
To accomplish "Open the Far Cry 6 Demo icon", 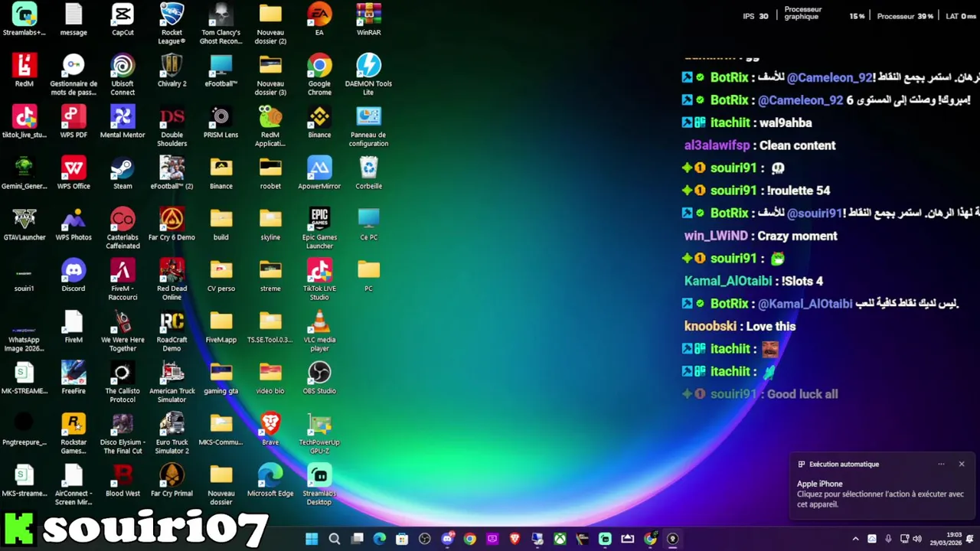I will click(x=171, y=224).
